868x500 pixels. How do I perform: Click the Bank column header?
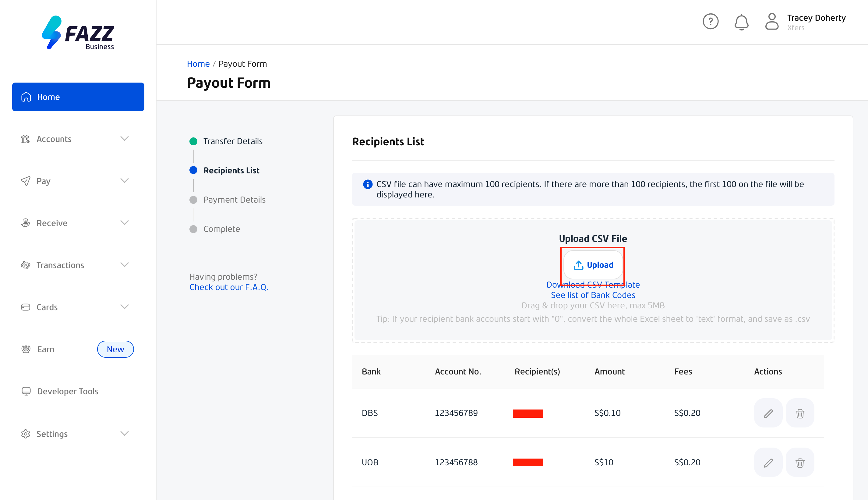(x=371, y=371)
